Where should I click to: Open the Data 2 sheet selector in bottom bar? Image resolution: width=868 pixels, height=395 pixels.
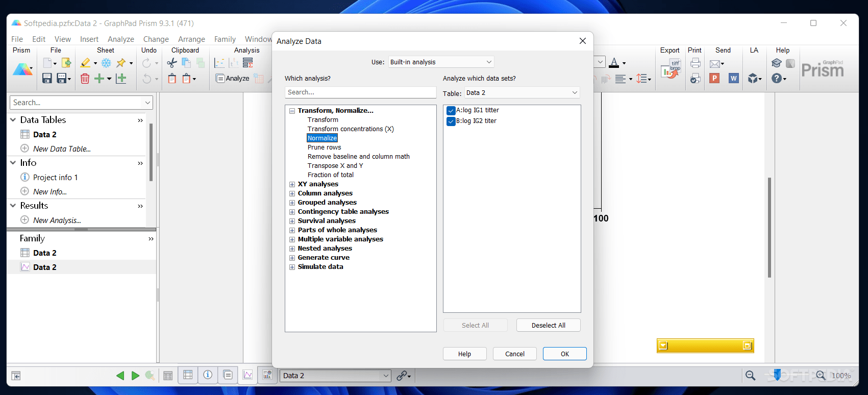click(x=335, y=376)
